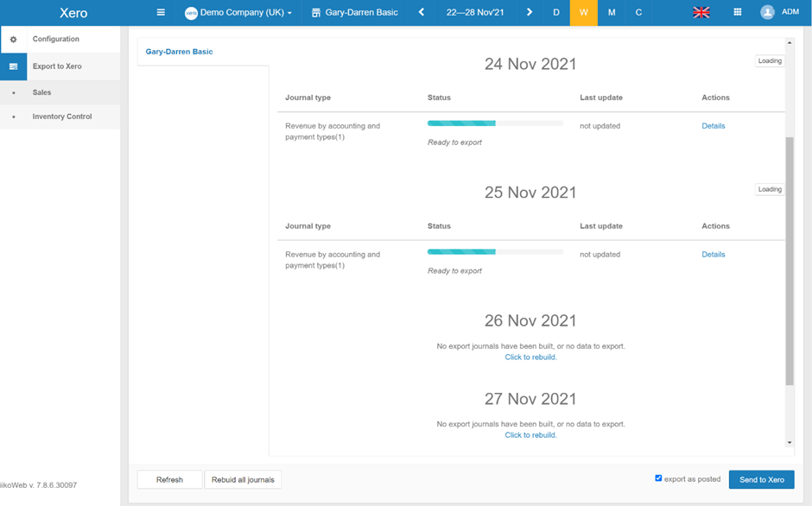Expand the Demo Company (UK) dropdown
Screen dimensions: 812x506
(238, 13)
